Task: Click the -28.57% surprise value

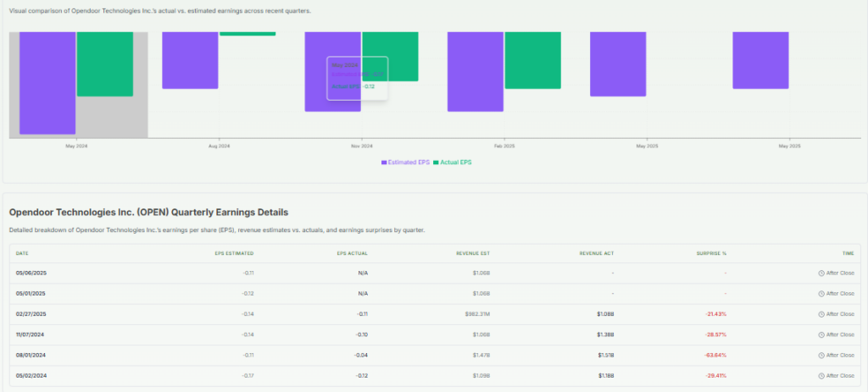Action: (x=715, y=334)
